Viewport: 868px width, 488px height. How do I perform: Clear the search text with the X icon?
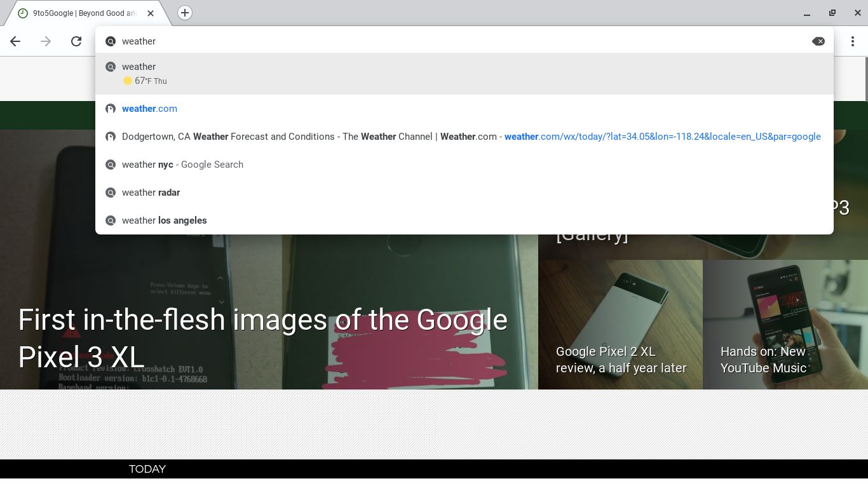click(x=818, y=41)
